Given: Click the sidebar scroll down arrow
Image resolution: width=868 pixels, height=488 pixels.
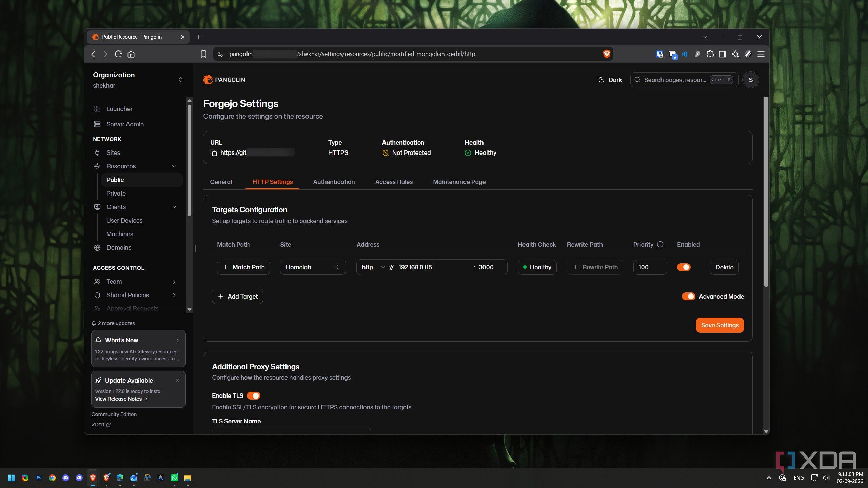Looking at the screenshot, I should click(190, 309).
